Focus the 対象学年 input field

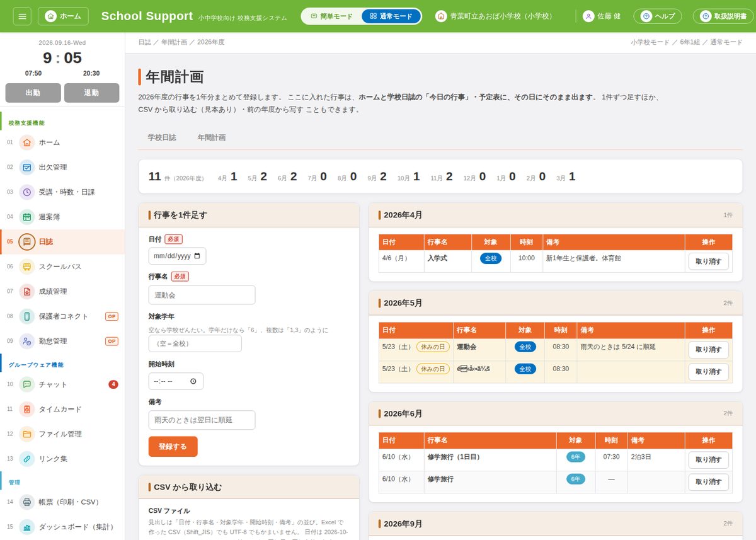pos(195,343)
